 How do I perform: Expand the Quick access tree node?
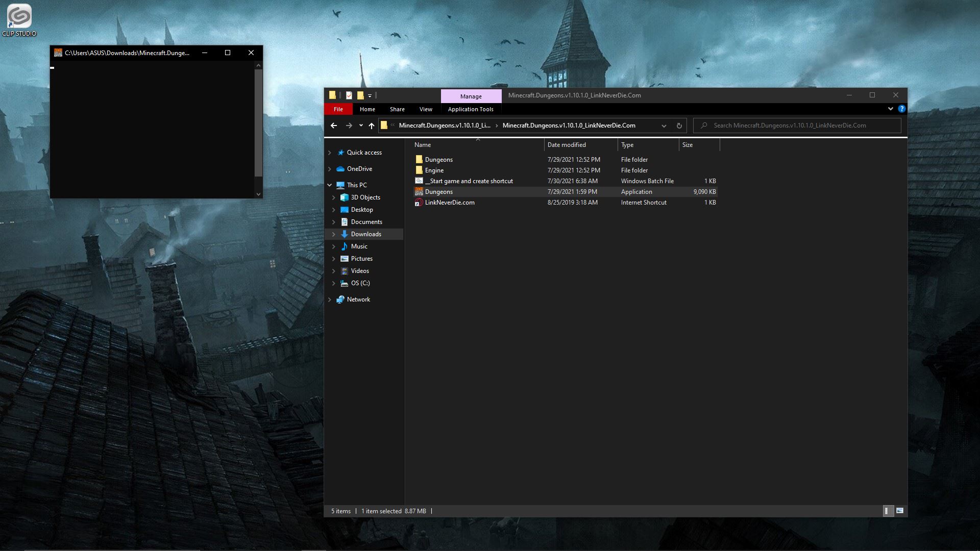coord(330,153)
